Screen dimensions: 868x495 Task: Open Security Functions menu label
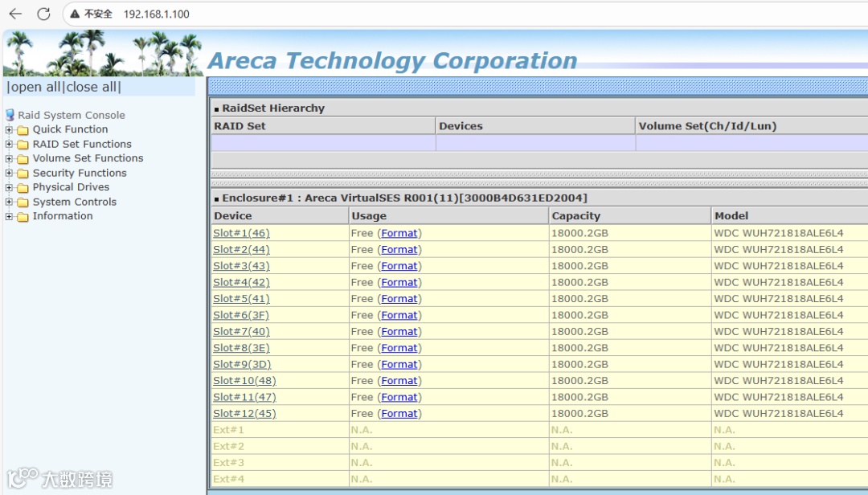pyautogui.click(x=80, y=173)
